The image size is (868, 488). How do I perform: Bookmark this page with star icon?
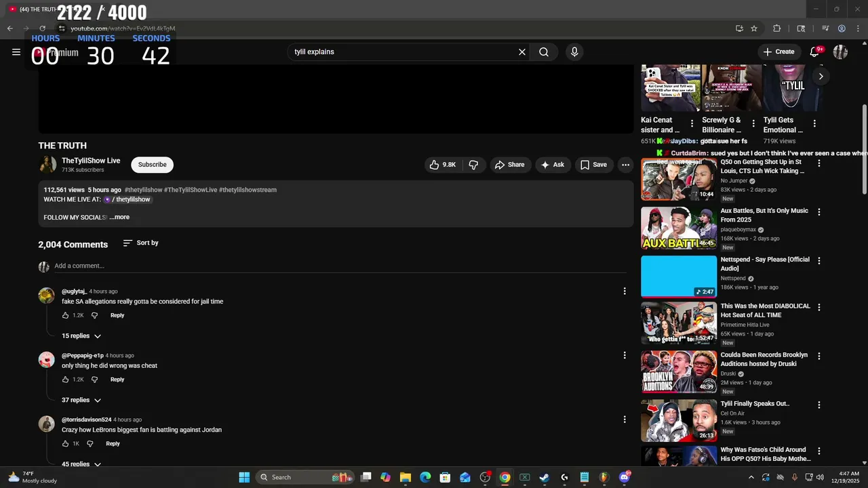pyautogui.click(x=754, y=28)
